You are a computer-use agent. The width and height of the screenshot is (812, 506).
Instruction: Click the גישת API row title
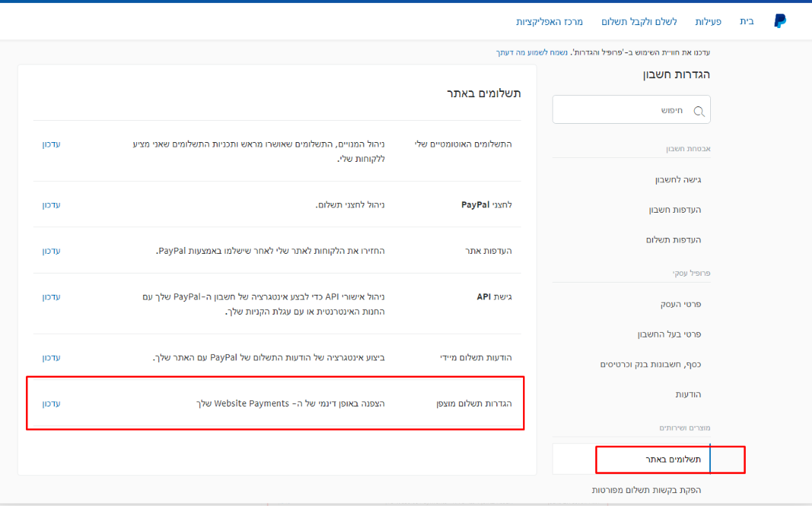(494, 297)
